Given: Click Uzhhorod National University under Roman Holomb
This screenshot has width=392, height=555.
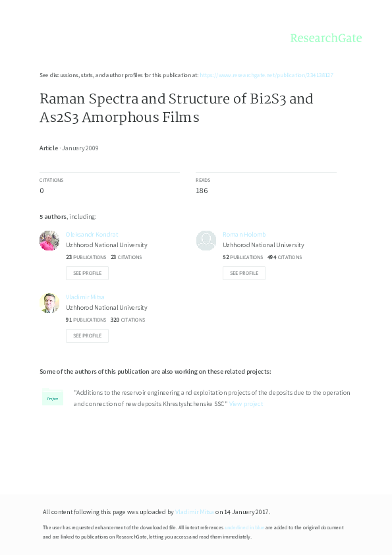Looking at the screenshot, I should [x=263, y=245].
